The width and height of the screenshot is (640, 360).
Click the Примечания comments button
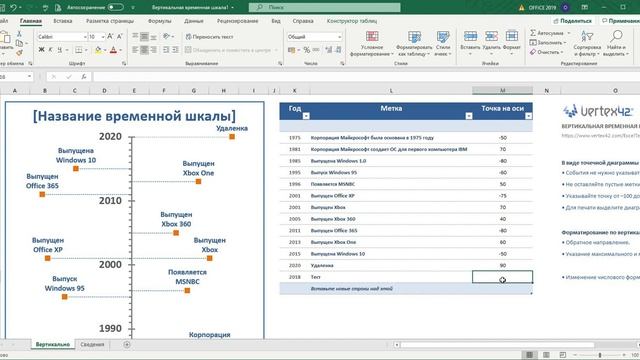pyautogui.click(x=621, y=21)
